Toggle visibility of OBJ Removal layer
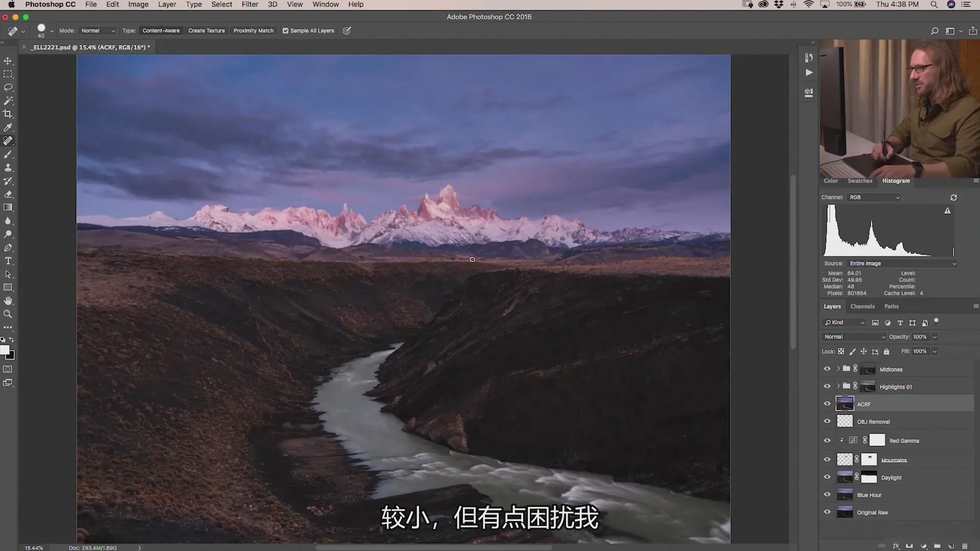The width and height of the screenshot is (980, 551). [x=827, y=421]
